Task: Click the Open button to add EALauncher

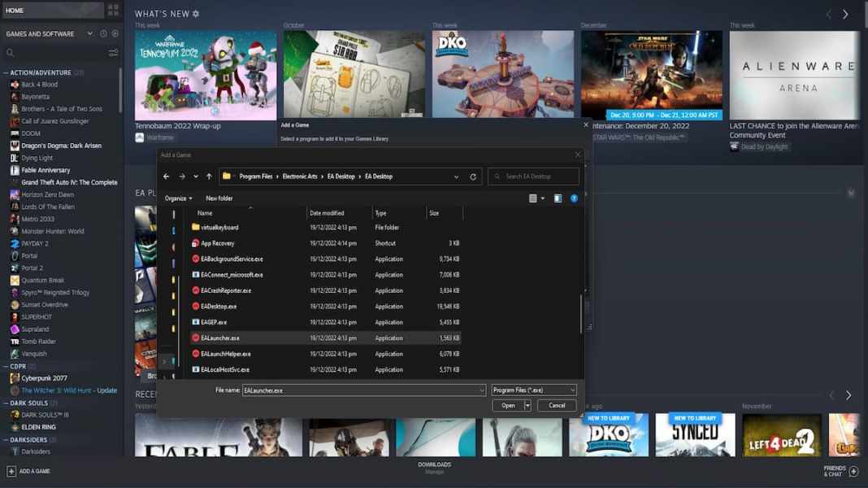Action: [x=508, y=404]
